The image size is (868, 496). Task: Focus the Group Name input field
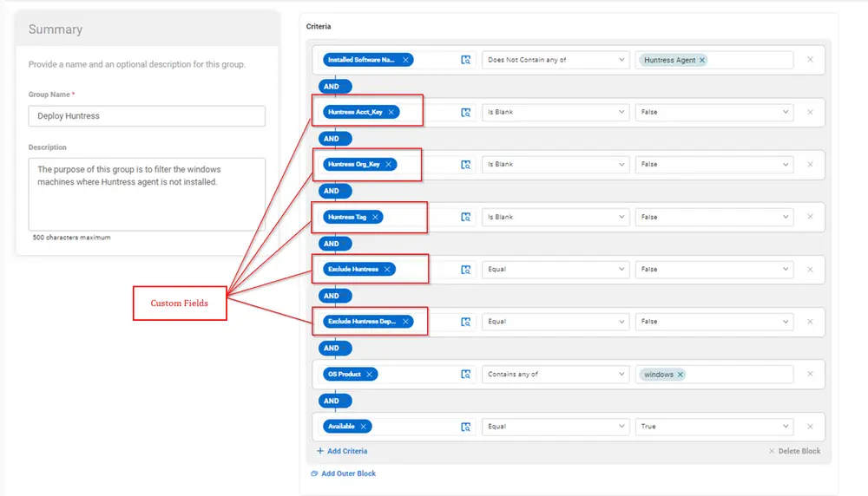(x=147, y=116)
